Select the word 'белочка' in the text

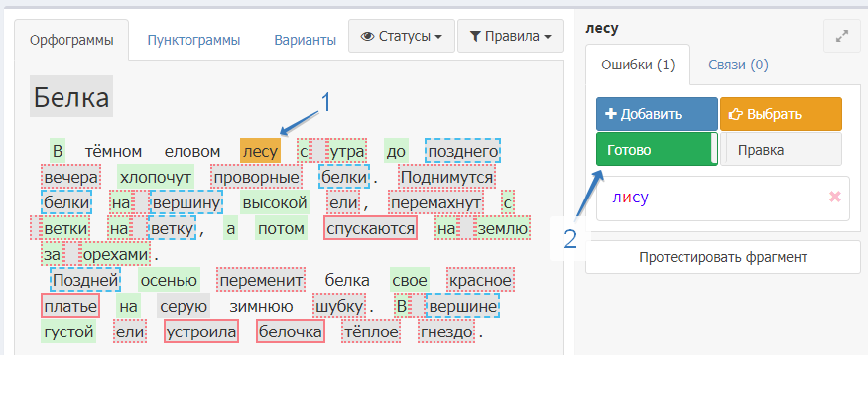tap(290, 332)
